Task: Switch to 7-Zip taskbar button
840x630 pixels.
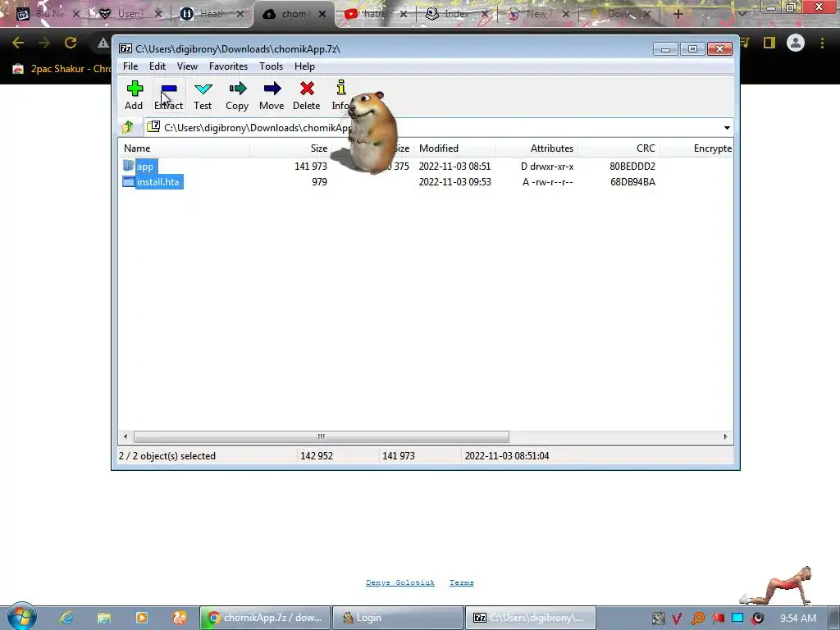Action: pos(531,618)
